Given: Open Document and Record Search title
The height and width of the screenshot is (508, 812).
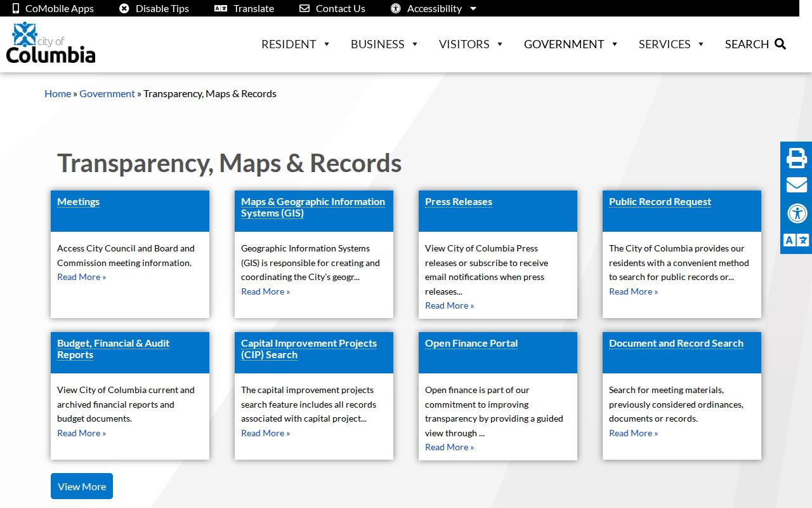Looking at the screenshot, I should [x=676, y=344].
